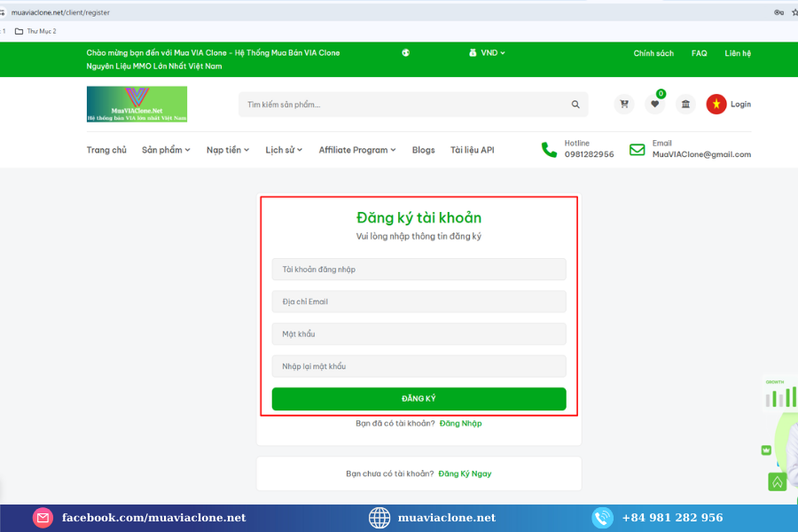Viewport: 798px width, 532px height.
Task: Click the heart wishlist icon
Action: pos(655,105)
